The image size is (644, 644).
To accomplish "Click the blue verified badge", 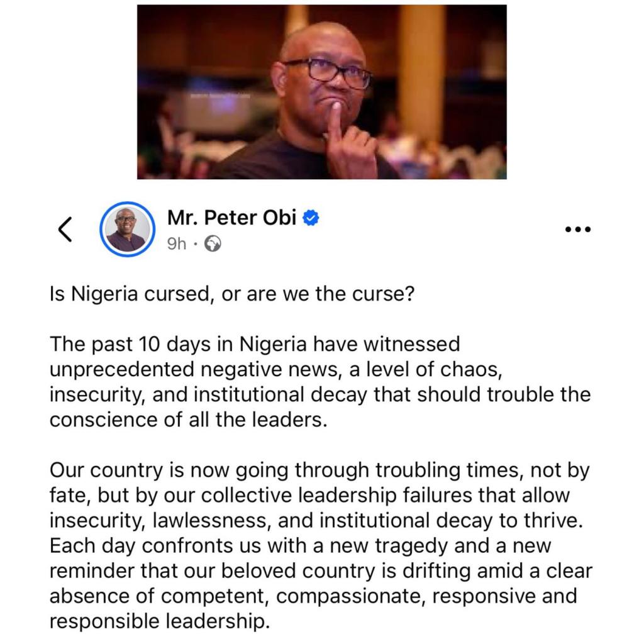I will tap(311, 218).
